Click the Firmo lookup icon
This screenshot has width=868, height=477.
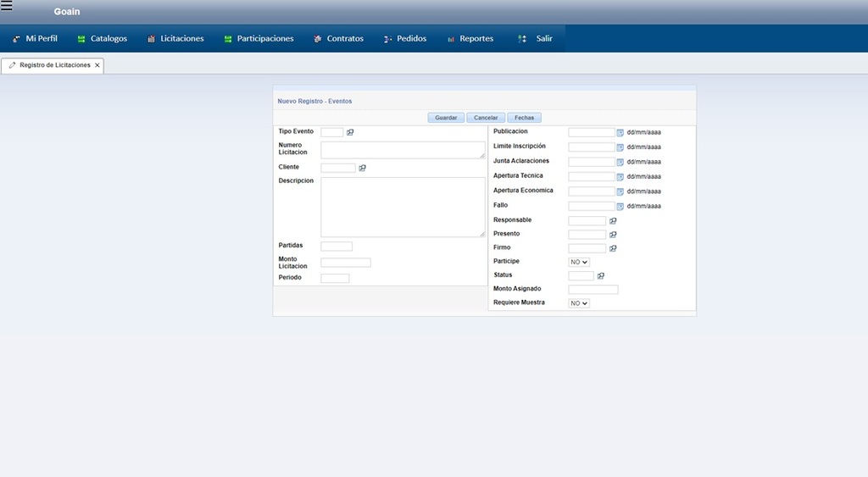pyautogui.click(x=613, y=248)
